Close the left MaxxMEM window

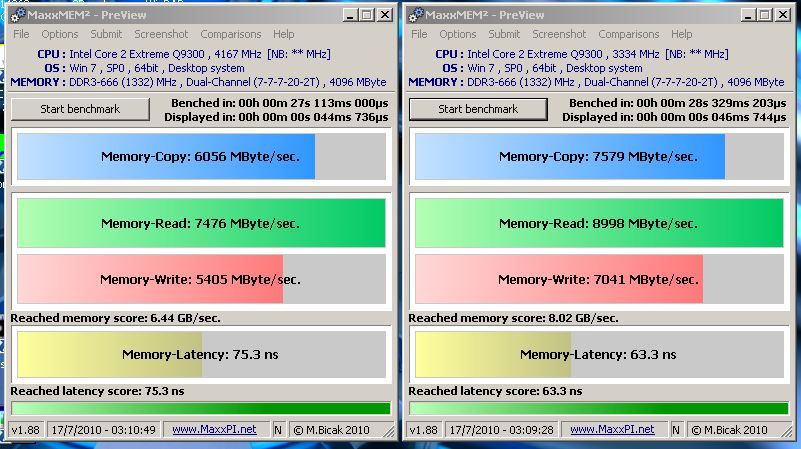[x=385, y=15]
